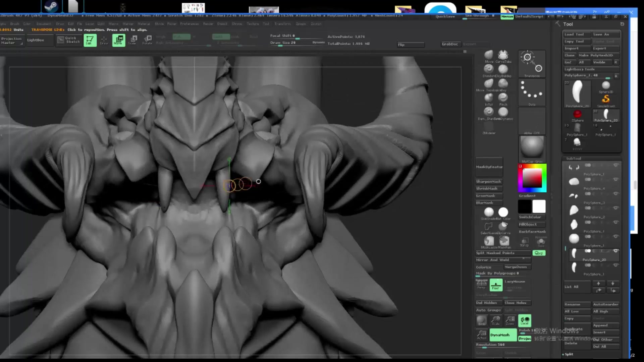
Task: Select the MaskLasso brush icon
Action: tap(489, 241)
